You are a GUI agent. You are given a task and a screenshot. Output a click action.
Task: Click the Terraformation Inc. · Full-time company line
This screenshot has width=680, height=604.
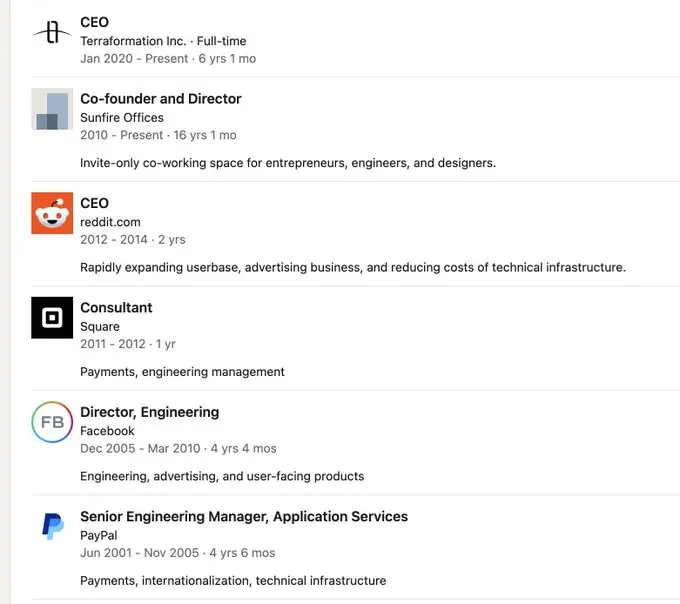(163, 41)
